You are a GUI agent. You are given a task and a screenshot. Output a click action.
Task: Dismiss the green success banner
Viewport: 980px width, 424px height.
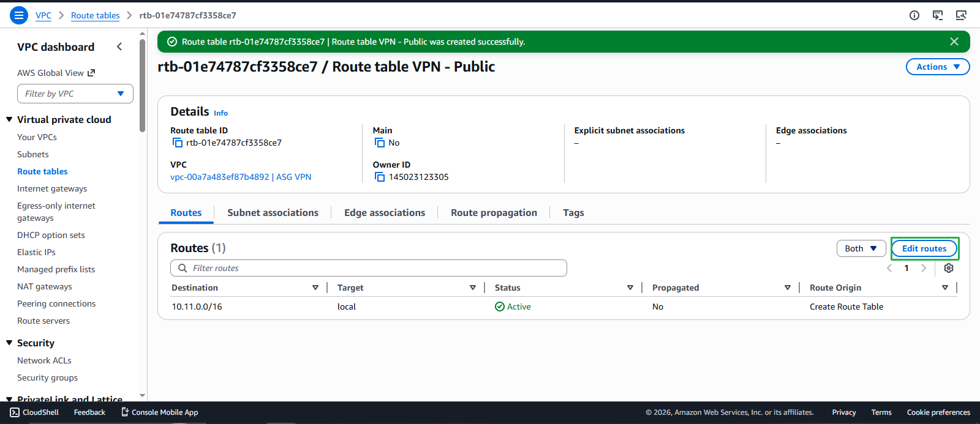(x=954, y=42)
